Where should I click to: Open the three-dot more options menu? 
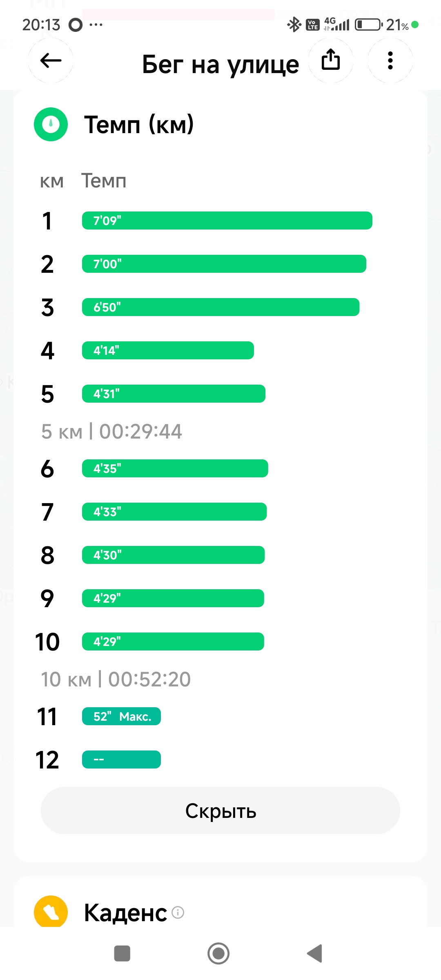pyautogui.click(x=390, y=60)
